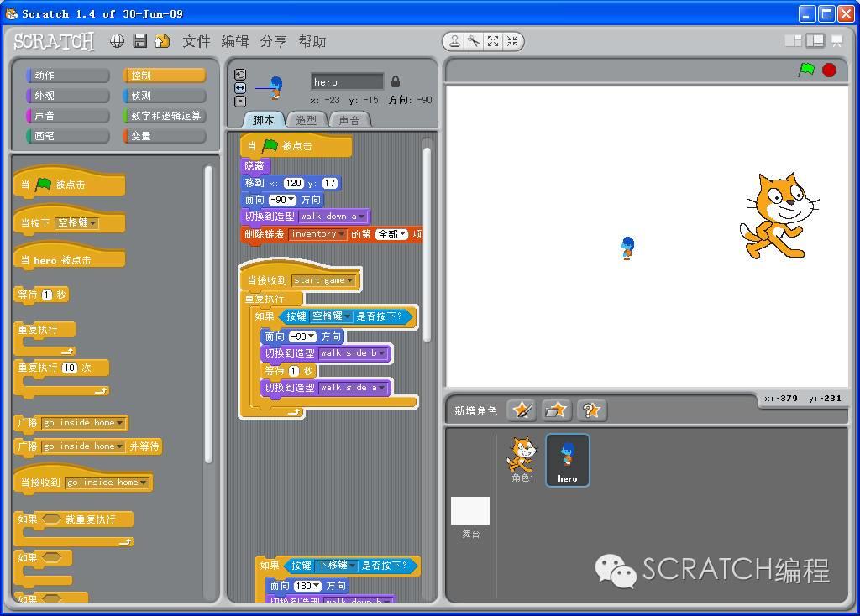Open the walk down a costume dropdown
This screenshot has height=616, width=860.
click(x=361, y=217)
